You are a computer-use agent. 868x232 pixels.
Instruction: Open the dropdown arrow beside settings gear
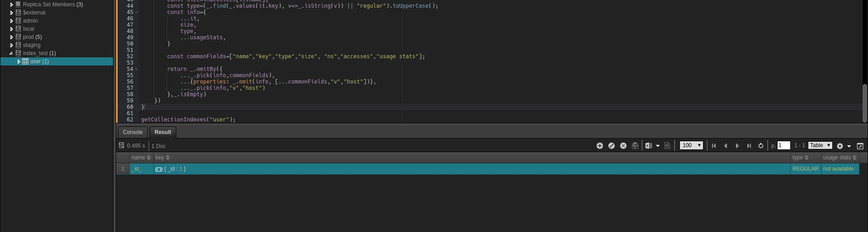[849, 146]
